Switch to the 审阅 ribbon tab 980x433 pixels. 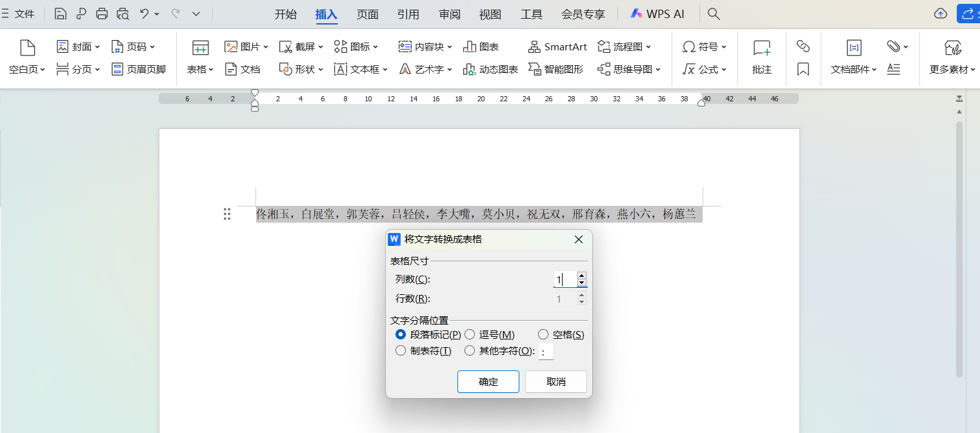(x=450, y=13)
